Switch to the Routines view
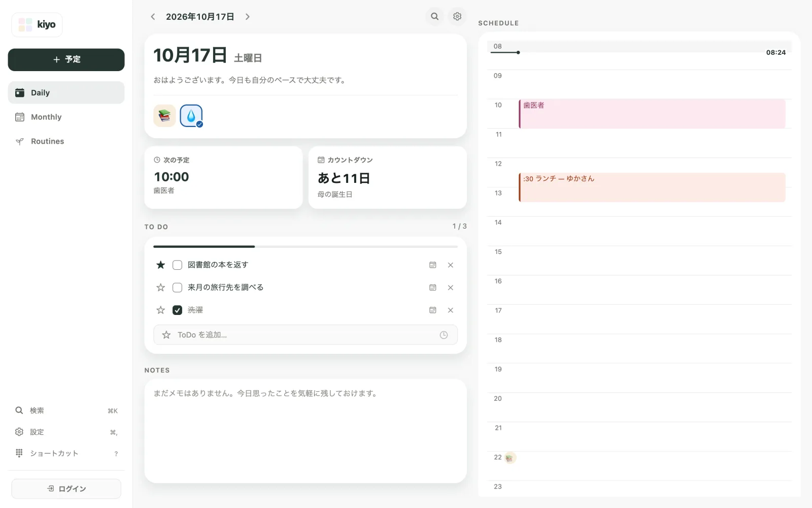 click(66, 141)
